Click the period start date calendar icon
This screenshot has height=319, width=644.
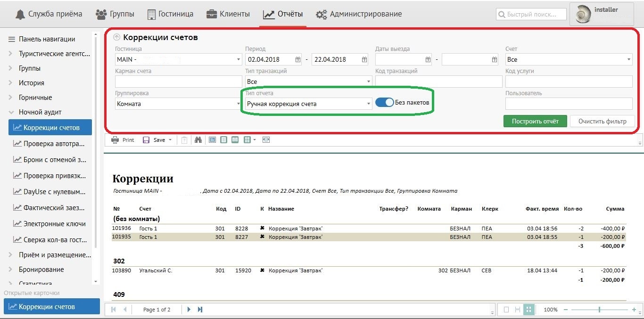point(298,60)
